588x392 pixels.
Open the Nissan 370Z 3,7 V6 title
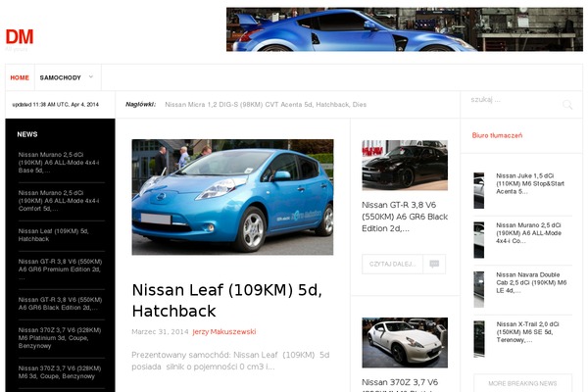(400, 384)
